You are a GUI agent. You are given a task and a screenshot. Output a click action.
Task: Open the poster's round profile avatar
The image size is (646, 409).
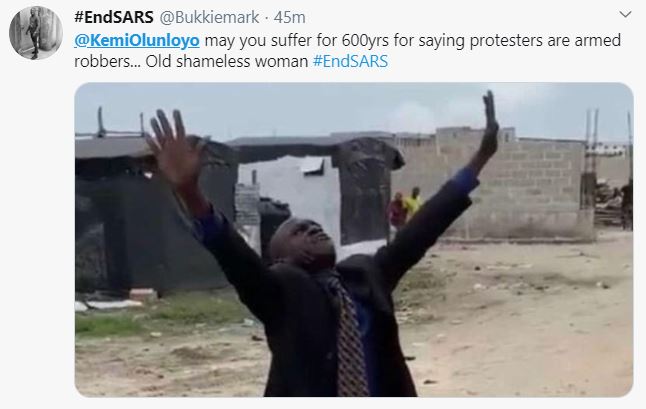click(36, 33)
